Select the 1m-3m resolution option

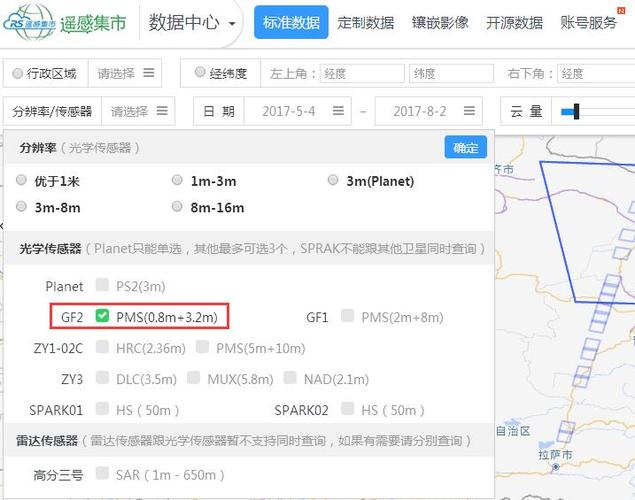[x=177, y=180]
